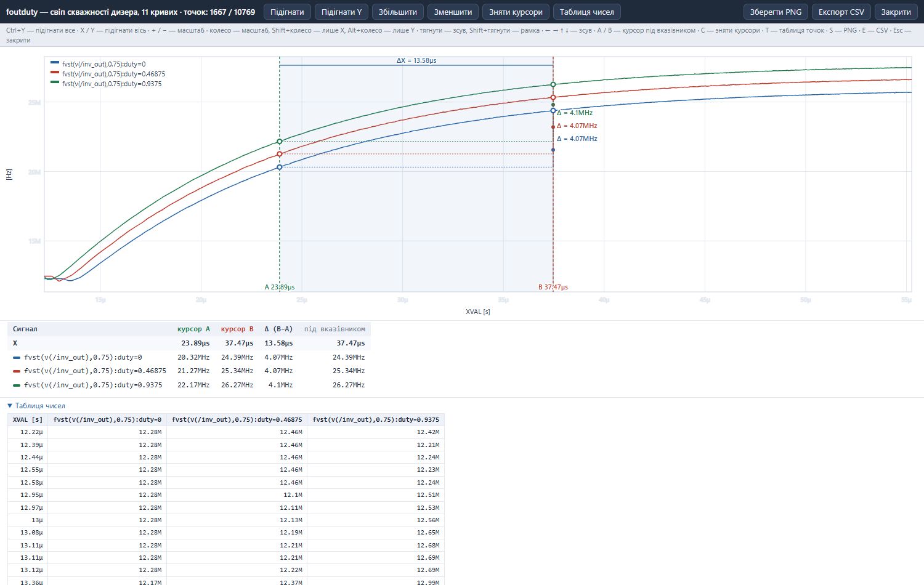The height and width of the screenshot is (585, 924).
Task: Open the Таблиця чисел button in toolbar
Action: 586,12
